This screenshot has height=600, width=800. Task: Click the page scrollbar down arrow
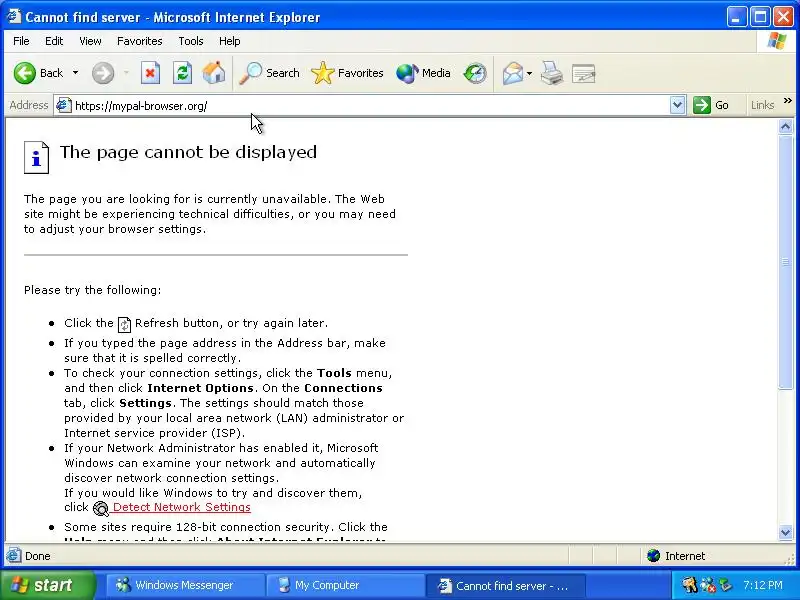pyautogui.click(x=786, y=533)
